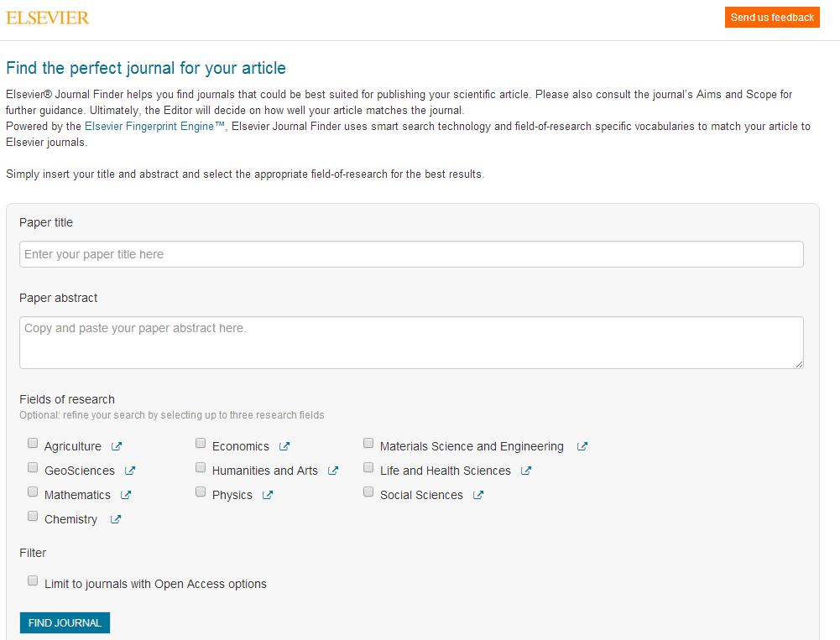Open Humanities and Arts external link icon
840x640 pixels.
click(x=333, y=471)
